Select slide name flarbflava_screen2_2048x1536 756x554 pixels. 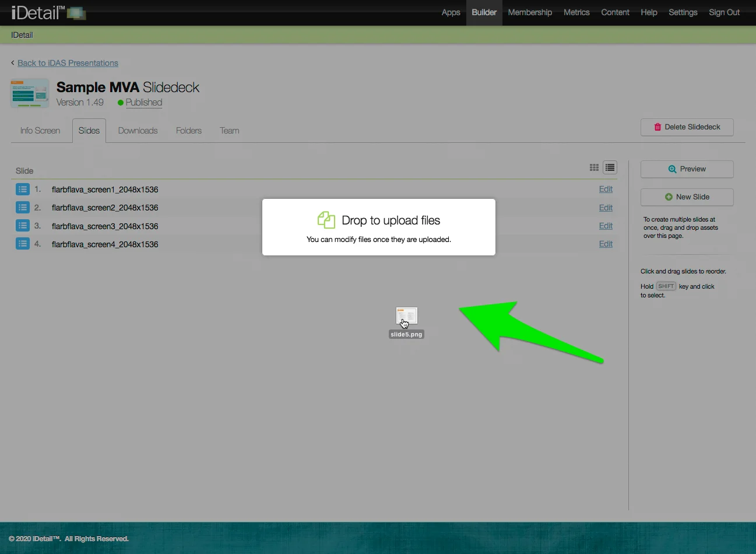[x=105, y=208]
